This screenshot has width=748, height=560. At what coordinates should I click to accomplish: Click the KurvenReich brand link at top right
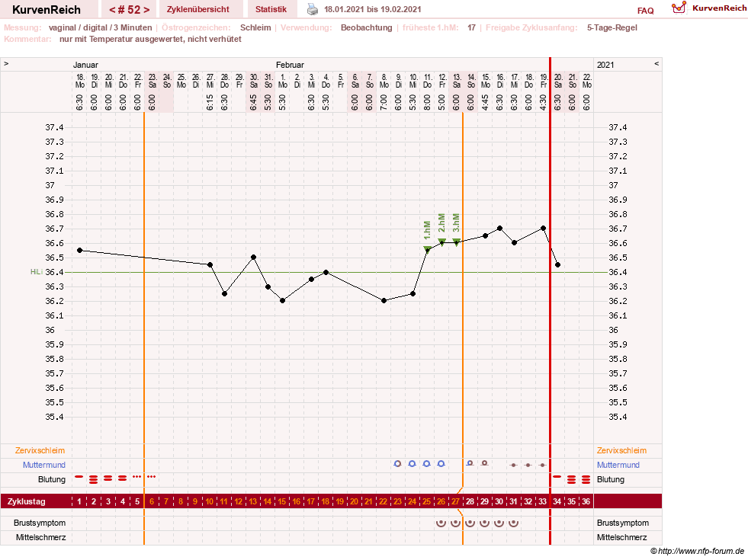(x=719, y=8)
